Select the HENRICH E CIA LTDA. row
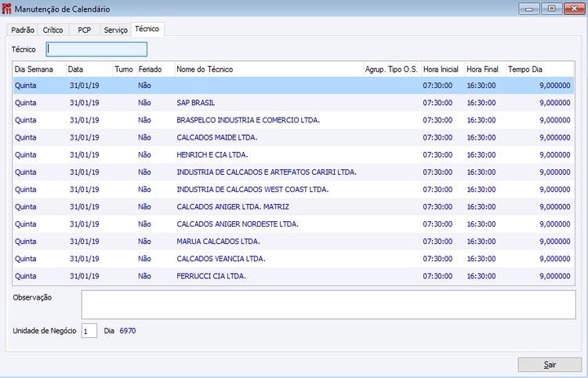 point(293,154)
